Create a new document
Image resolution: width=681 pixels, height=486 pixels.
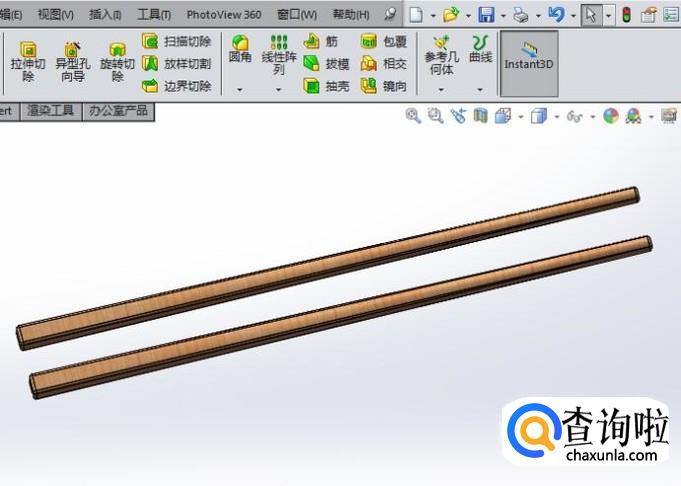pos(416,15)
